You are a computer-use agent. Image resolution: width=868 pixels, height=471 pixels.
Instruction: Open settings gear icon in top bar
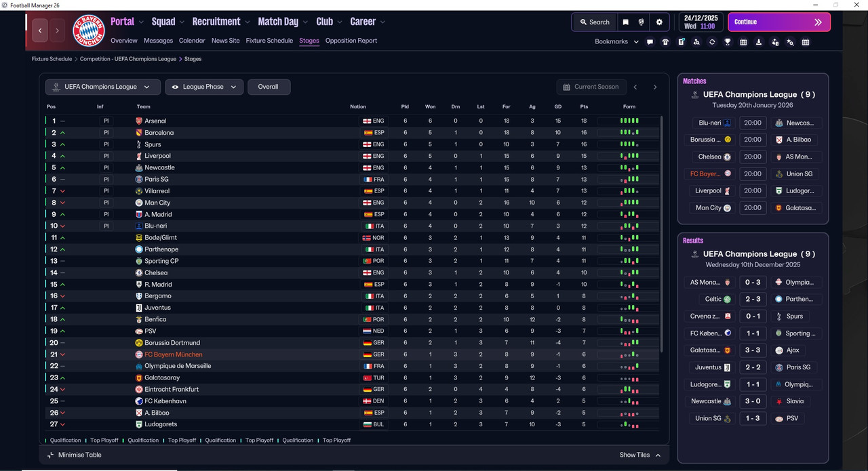coord(659,22)
